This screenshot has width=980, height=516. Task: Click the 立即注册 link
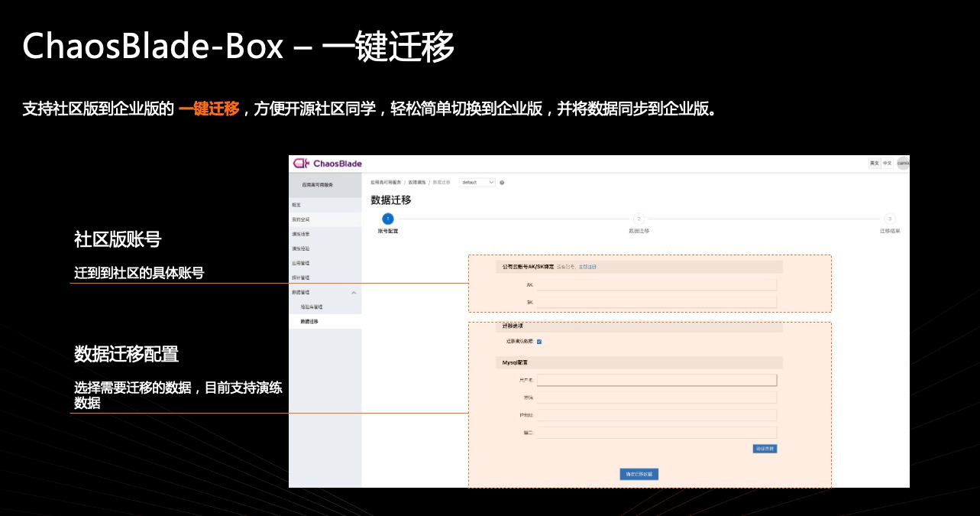[587, 267]
